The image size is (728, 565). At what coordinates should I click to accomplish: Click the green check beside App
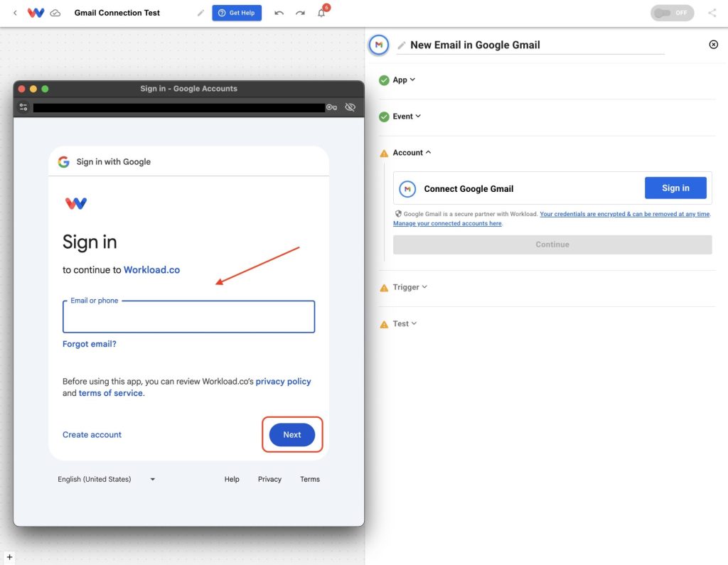click(384, 80)
